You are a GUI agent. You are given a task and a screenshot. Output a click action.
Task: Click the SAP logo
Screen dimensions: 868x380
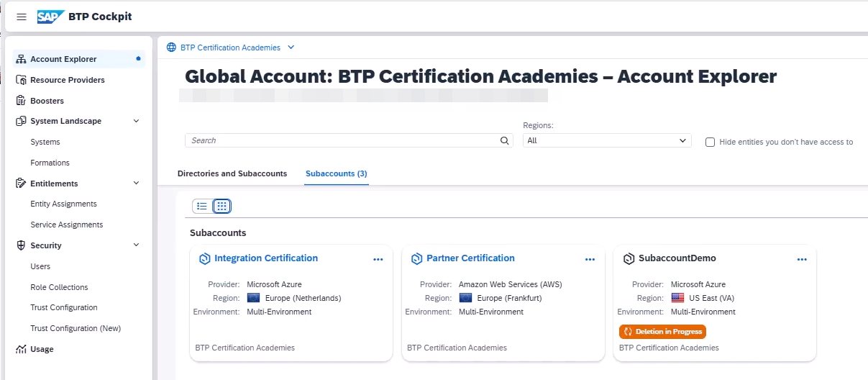point(51,17)
